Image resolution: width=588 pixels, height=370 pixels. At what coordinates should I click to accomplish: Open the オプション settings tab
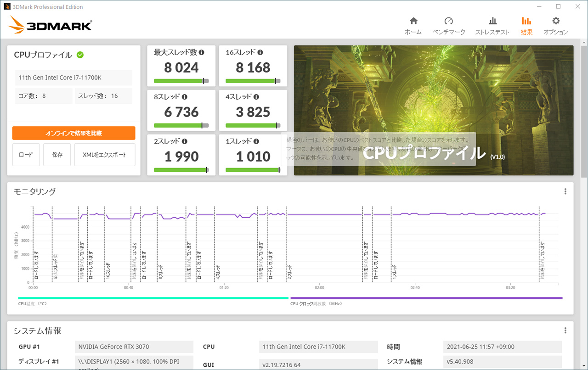[556, 26]
